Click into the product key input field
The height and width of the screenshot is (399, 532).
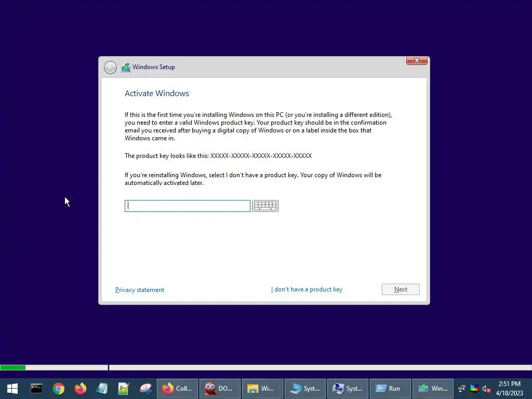(x=187, y=206)
